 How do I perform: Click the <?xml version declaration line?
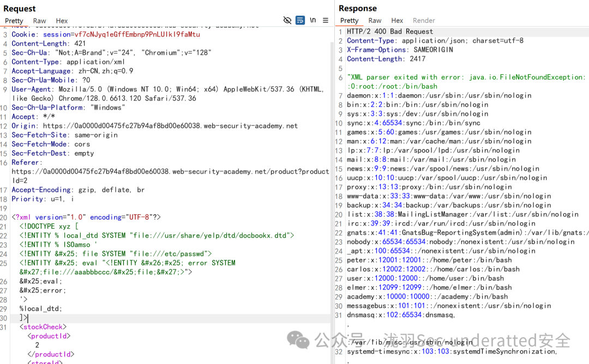click(x=86, y=217)
